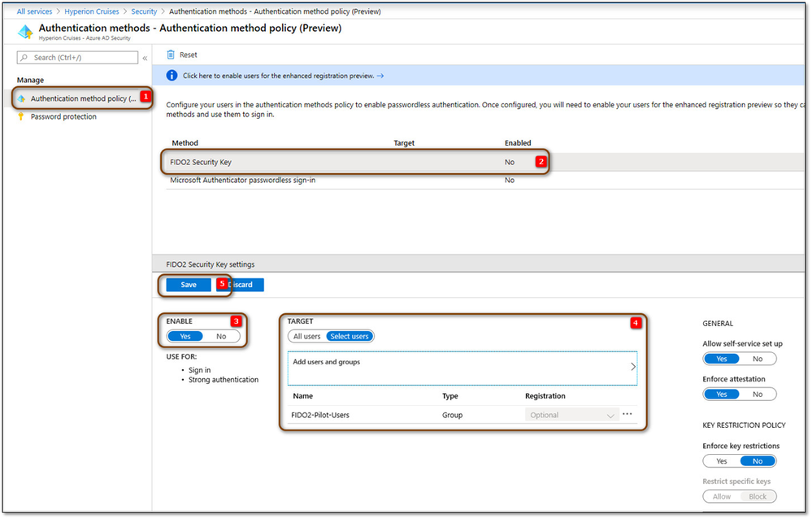Click Group type cell for FIDO2-Pilot-Users

coord(452,416)
